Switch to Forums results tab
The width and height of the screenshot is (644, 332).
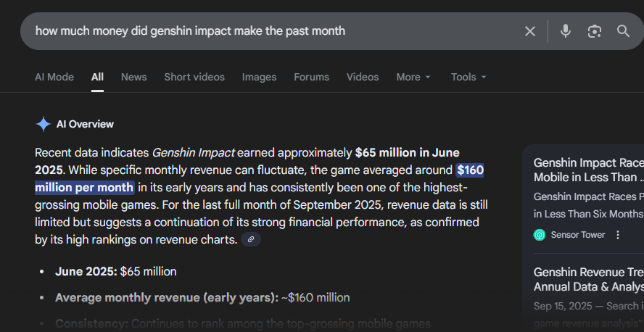pos(311,77)
